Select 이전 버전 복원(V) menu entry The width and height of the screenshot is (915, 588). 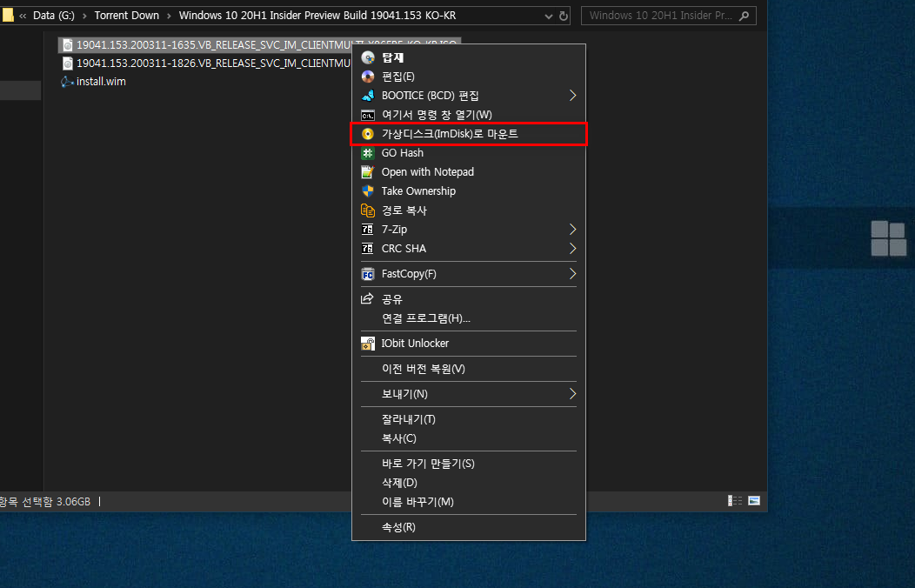[469, 369]
